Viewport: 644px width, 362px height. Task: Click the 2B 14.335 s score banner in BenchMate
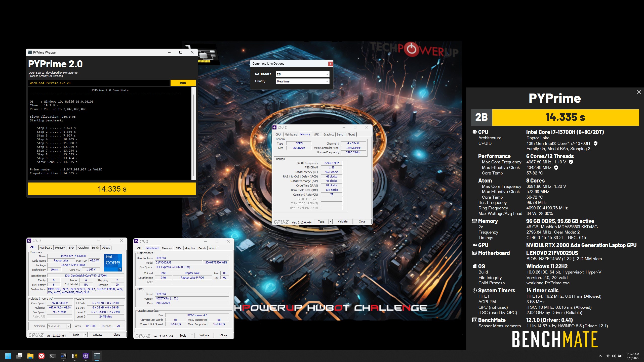coord(555,117)
